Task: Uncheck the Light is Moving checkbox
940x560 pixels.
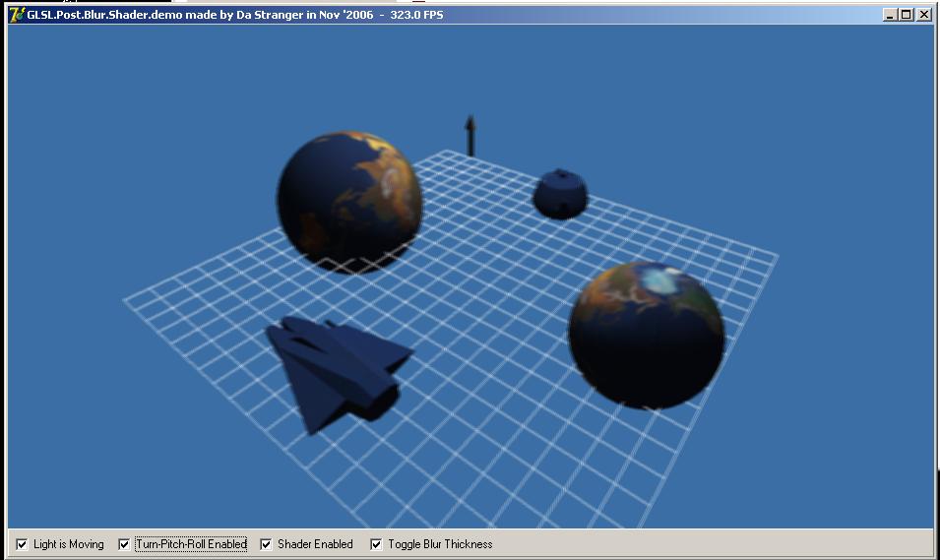Action: coord(23,544)
